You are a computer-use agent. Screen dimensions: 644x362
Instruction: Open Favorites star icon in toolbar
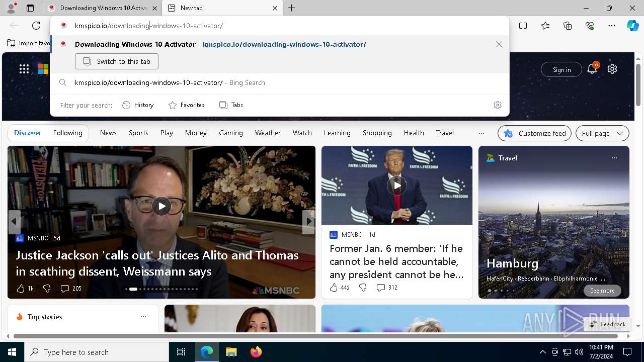[x=545, y=26]
